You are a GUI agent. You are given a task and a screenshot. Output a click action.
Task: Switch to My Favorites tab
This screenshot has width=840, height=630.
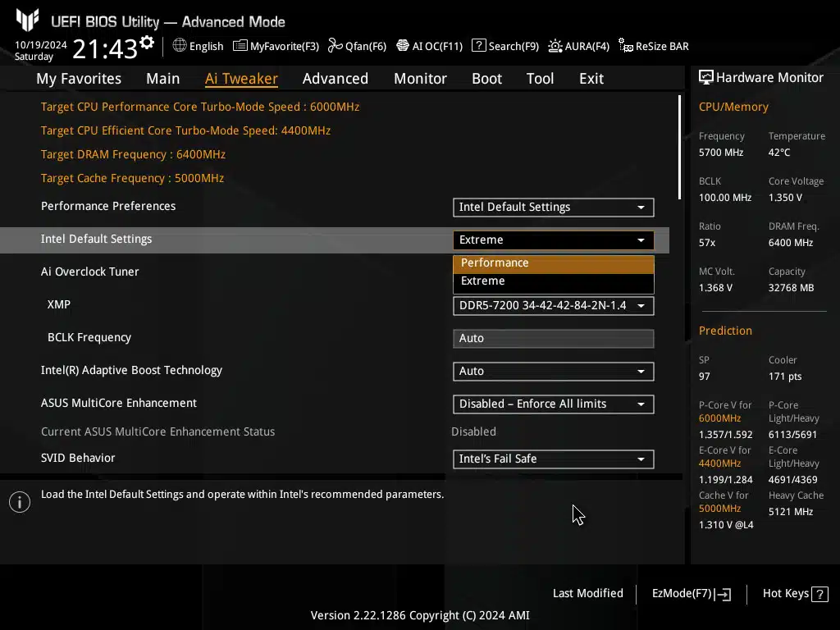(79, 79)
